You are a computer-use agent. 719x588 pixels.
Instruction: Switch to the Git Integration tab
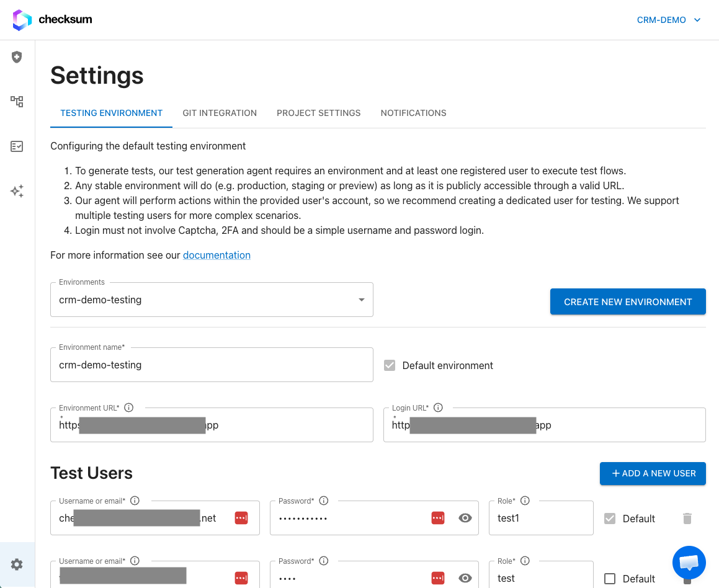click(x=220, y=114)
